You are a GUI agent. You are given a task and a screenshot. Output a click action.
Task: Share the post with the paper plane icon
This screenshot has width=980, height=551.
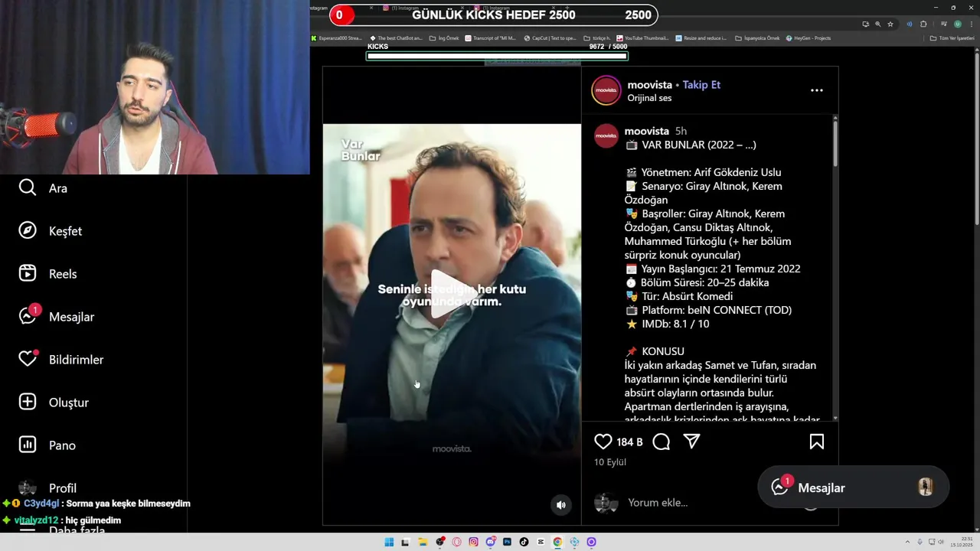point(691,442)
